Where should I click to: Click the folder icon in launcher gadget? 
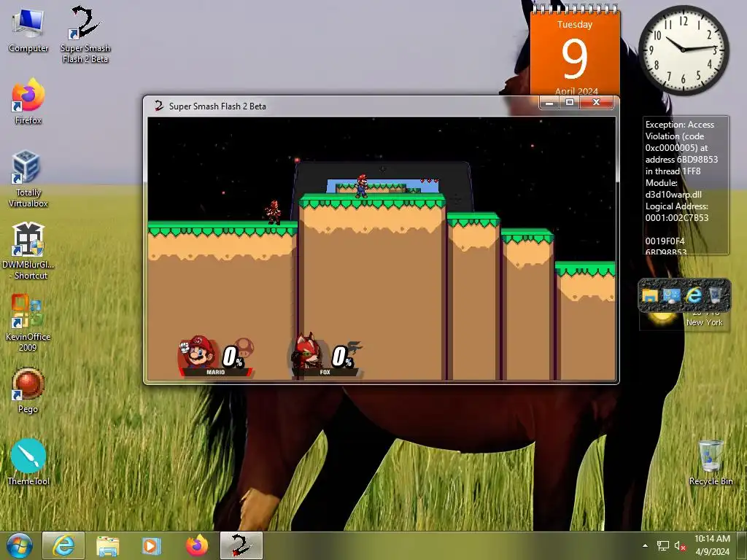[x=650, y=296]
